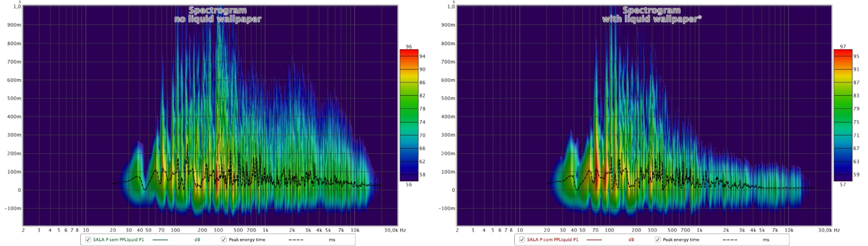Click the 900m label on right plot time axis
868x246 pixels.
pos(446,25)
